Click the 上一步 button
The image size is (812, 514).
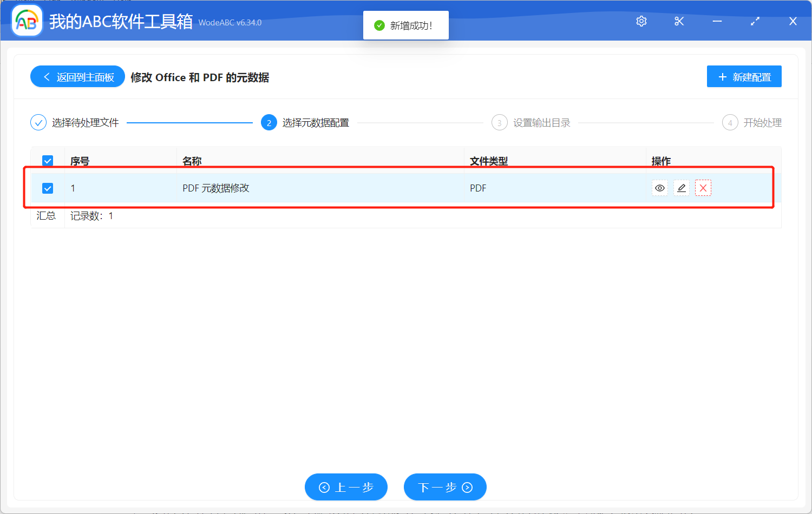[x=346, y=487]
